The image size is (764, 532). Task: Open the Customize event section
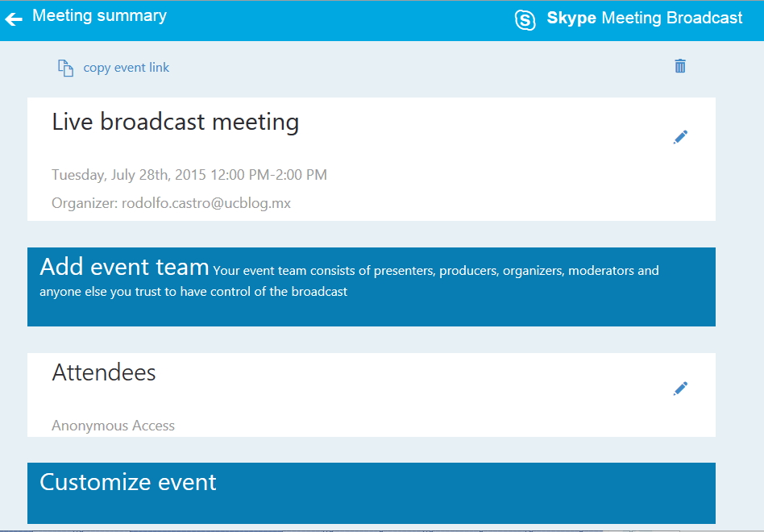tap(128, 483)
